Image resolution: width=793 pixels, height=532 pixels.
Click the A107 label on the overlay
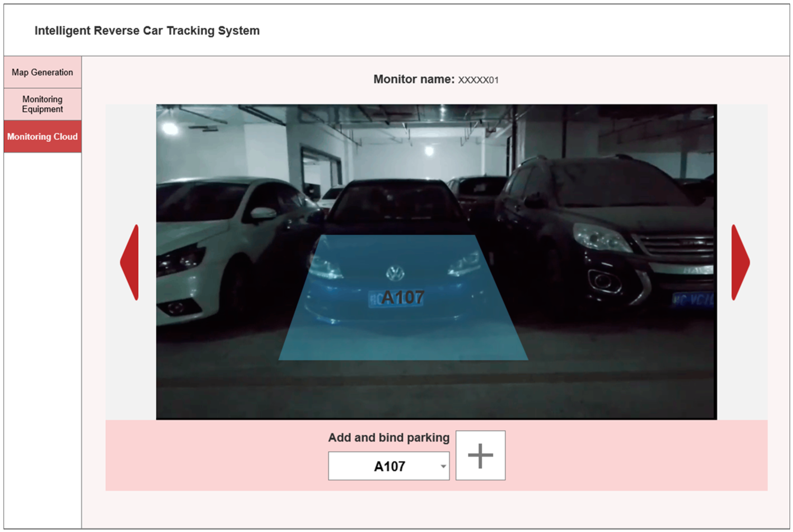(x=402, y=298)
